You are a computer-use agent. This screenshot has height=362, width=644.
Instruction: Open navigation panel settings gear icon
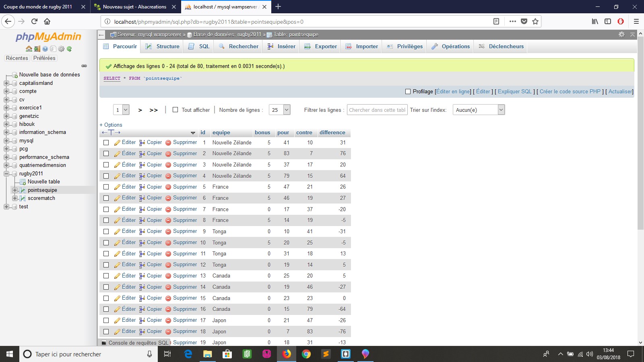click(x=61, y=49)
